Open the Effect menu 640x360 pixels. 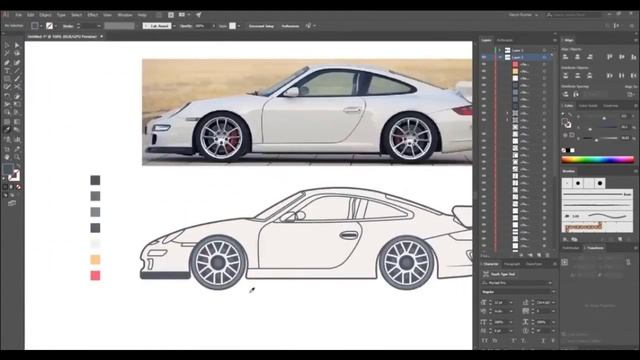click(93, 15)
